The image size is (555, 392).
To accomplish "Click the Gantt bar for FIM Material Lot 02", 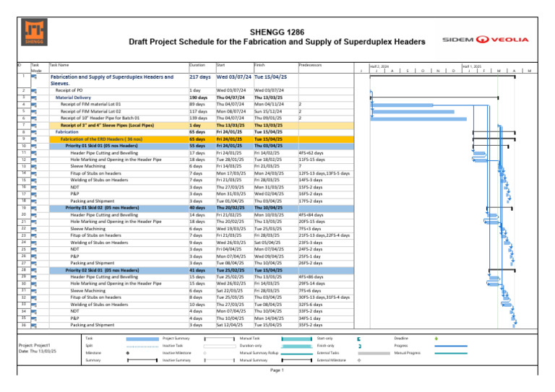I will [413, 112].
